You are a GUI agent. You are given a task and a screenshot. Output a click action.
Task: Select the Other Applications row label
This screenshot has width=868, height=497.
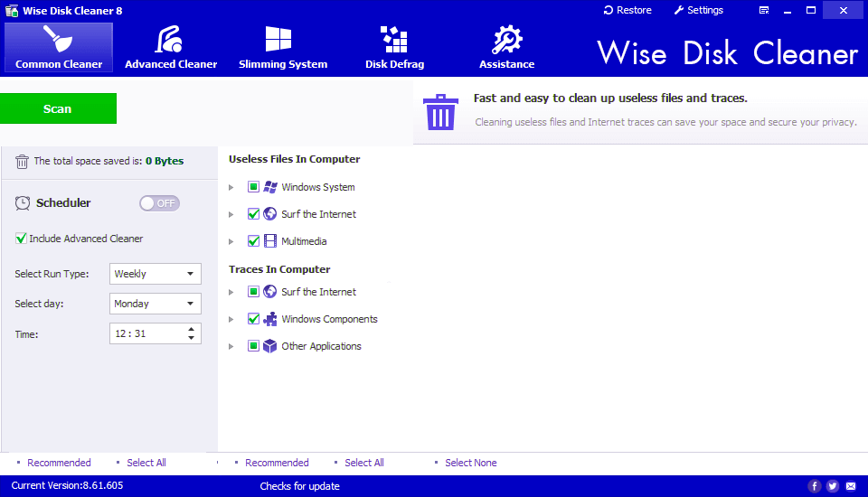click(321, 346)
